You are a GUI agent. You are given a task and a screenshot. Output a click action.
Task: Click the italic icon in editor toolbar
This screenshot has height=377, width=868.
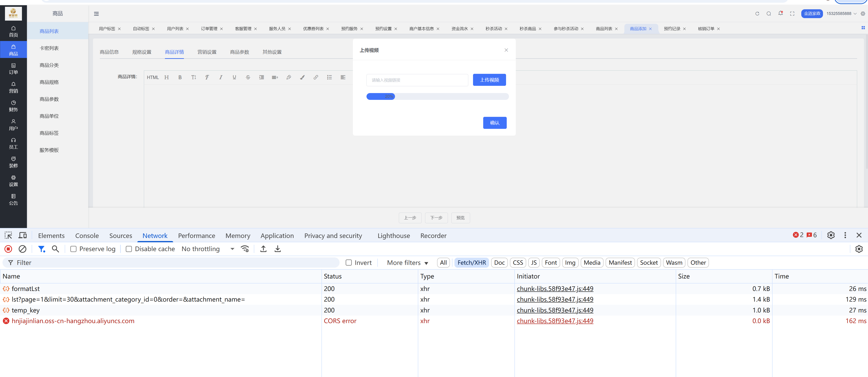pos(221,77)
